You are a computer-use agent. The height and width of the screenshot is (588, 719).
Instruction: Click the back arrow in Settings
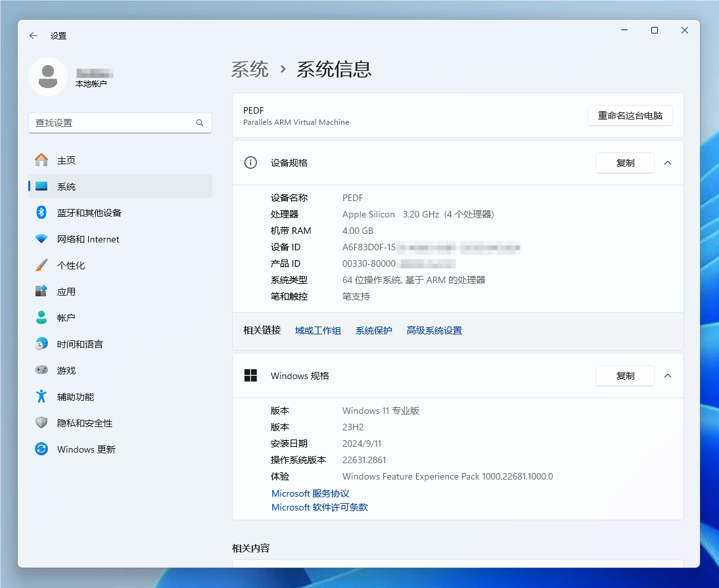[34, 35]
